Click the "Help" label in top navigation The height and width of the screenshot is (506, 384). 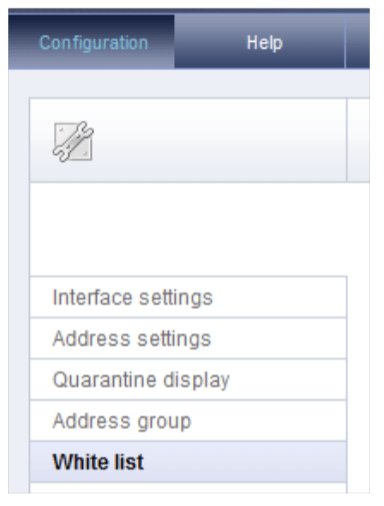click(x=265, y=43)
